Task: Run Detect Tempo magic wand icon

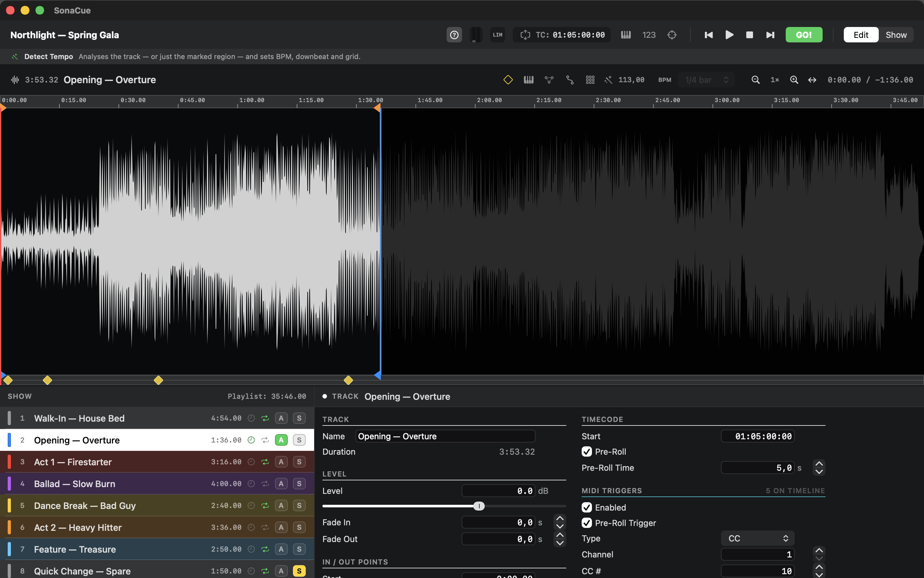Action: point(609,80)
